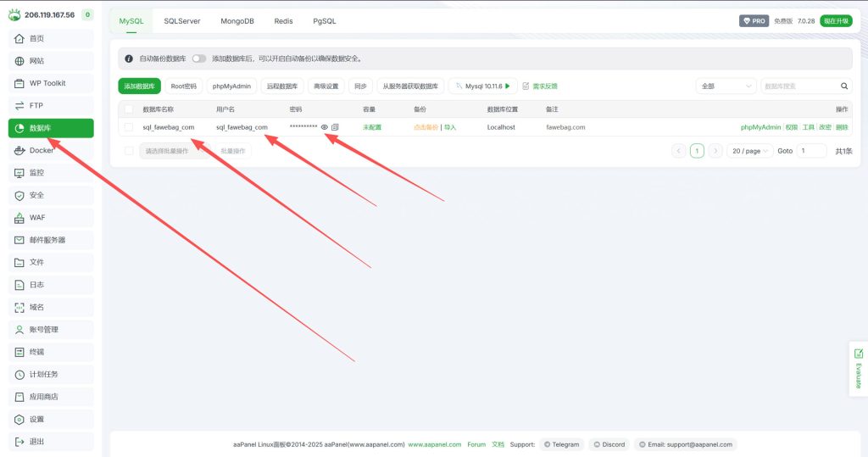
Task: Open the Evaluate feedback side tab
Action: [x=858, y=369]
